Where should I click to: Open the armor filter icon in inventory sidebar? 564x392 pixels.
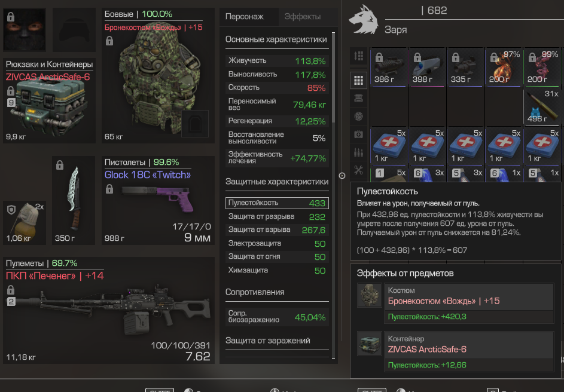click(358, 98)
